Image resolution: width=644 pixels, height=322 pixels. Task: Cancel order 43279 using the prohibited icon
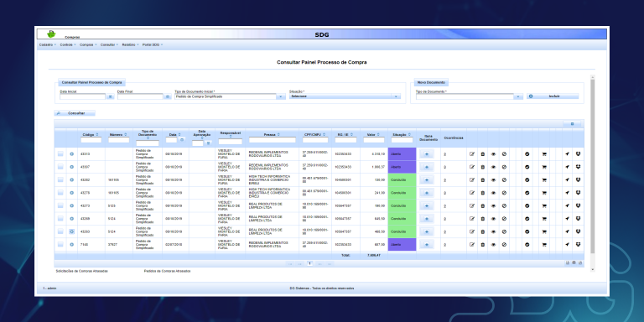504,193
